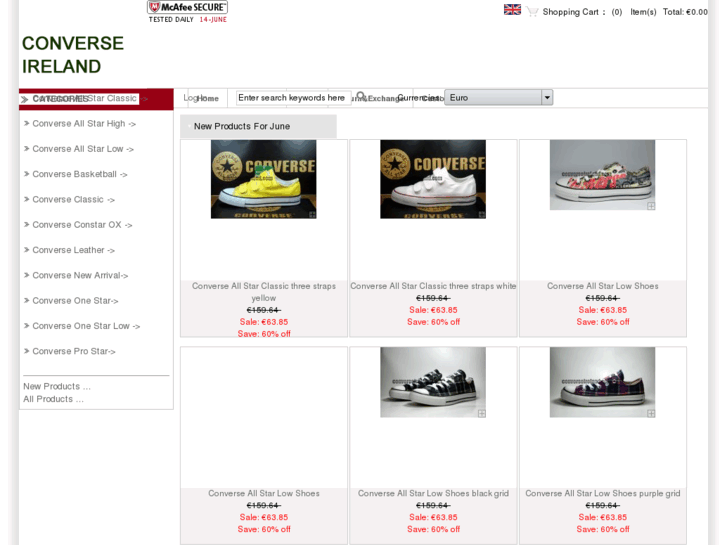Open Converse All Star High category
The image size is (727, 545).
[x=83, y=124]
